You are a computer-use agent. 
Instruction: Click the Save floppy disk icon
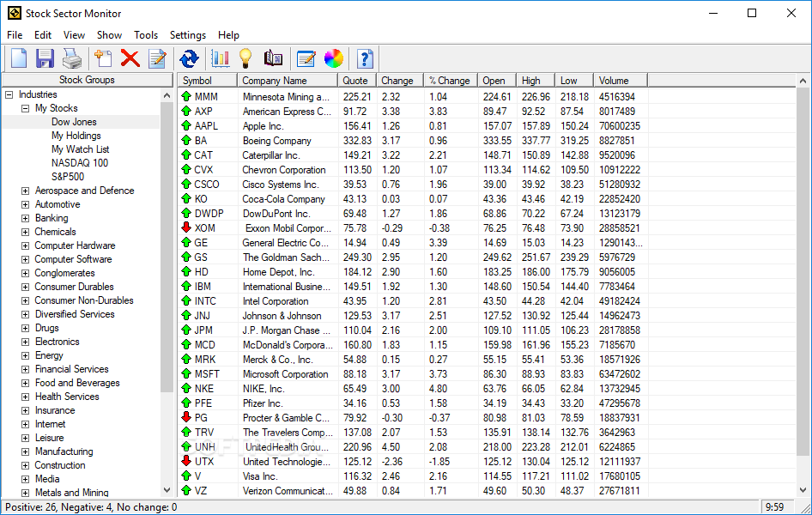[x=45, y=58]
